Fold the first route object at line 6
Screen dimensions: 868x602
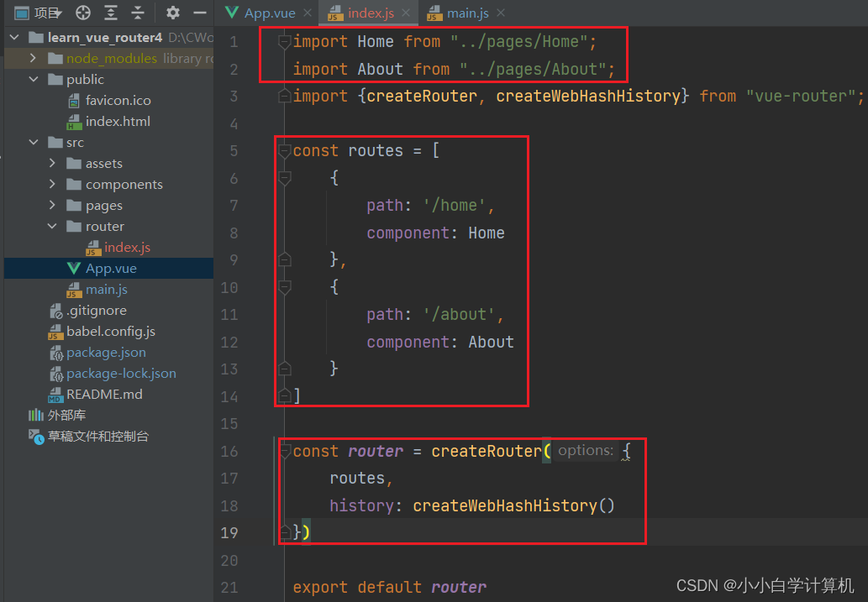coord(285,178)
